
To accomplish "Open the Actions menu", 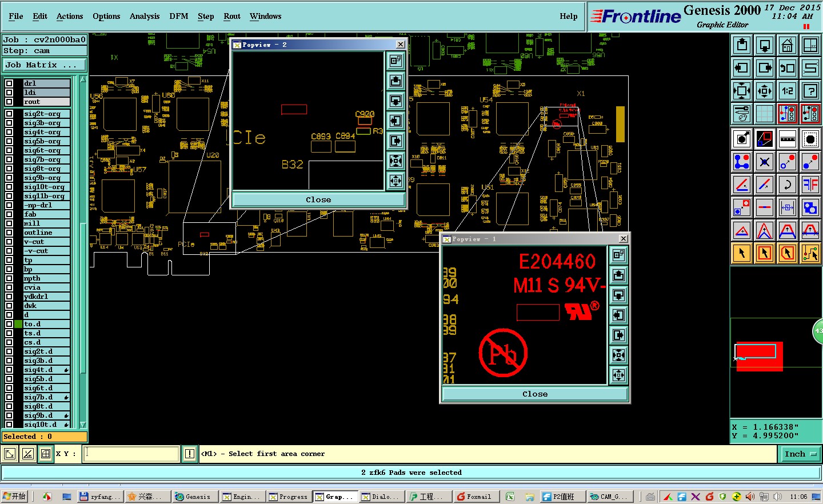I will pyautogui.click(x=70, y=16).
